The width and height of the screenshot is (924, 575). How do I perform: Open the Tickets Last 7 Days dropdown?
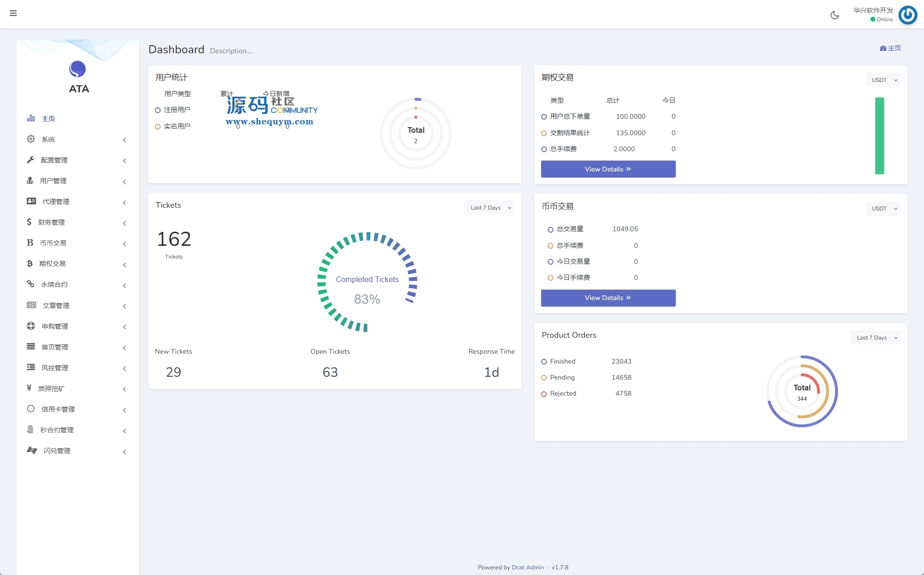[x=489, y=208]
